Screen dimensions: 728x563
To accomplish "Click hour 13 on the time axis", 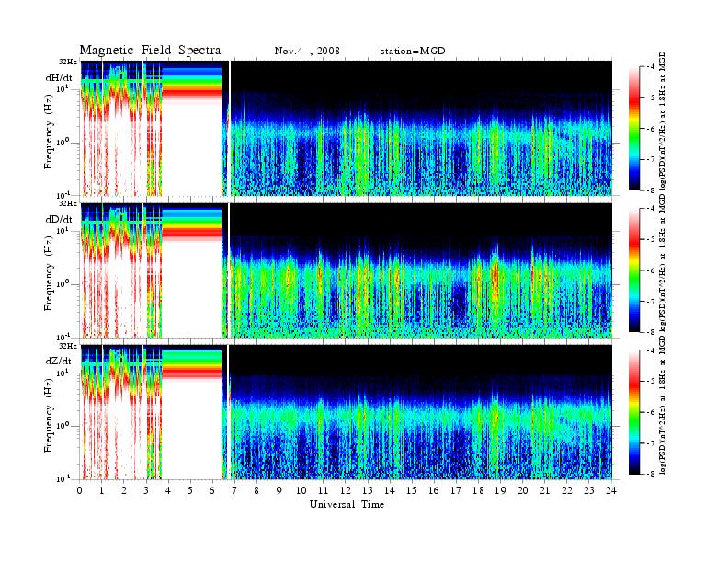I will [368, 490].
